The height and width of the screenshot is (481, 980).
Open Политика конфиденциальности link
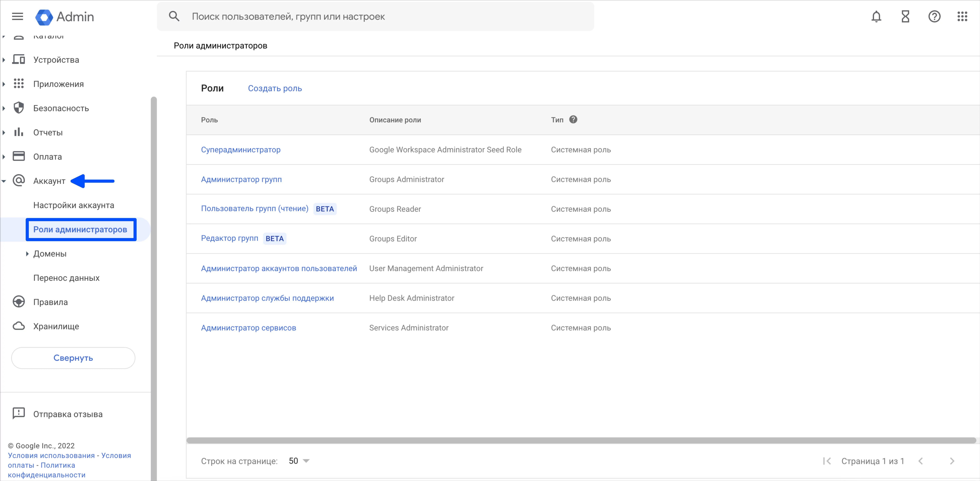(x=47, y=470)
